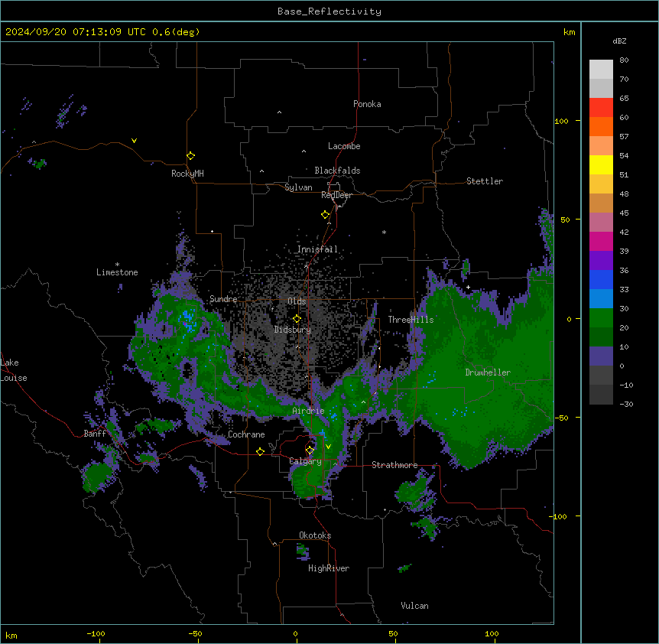Click the Base_Reflectivity title
The width and height of the screenshot is (659, 644).
[x=329, y=11]
